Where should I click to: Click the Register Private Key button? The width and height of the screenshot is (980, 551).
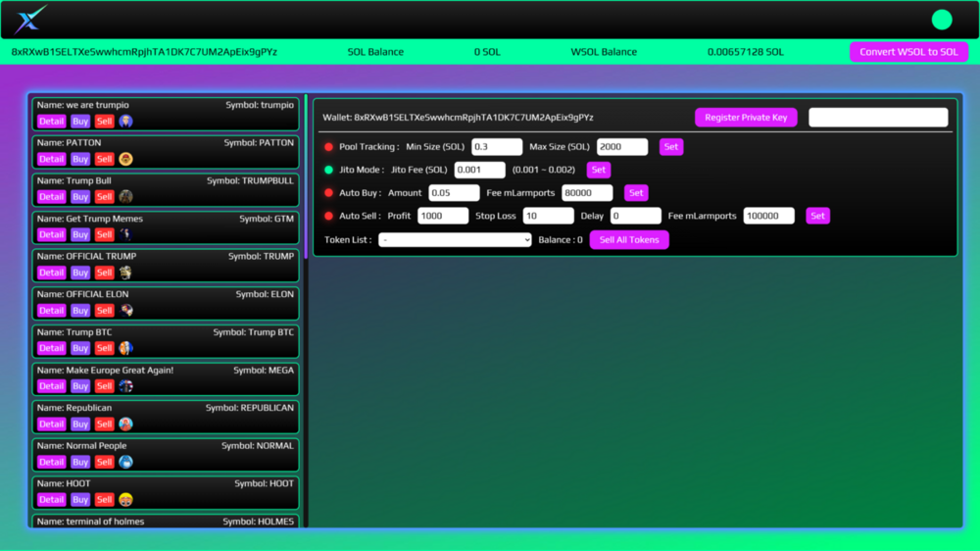coord(746,118)
